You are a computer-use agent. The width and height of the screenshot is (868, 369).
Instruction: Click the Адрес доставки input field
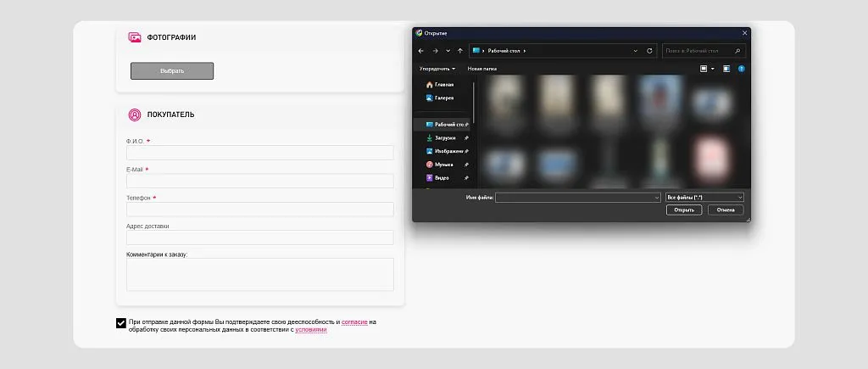260,238
